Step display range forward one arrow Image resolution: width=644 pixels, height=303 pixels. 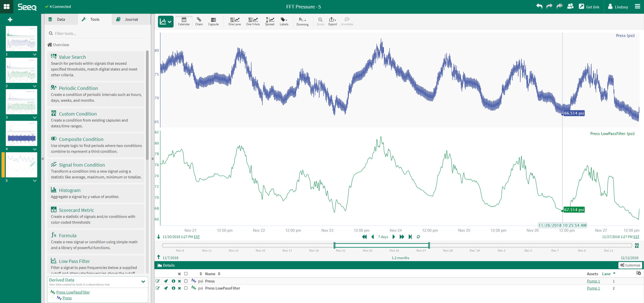click(394, 237)
